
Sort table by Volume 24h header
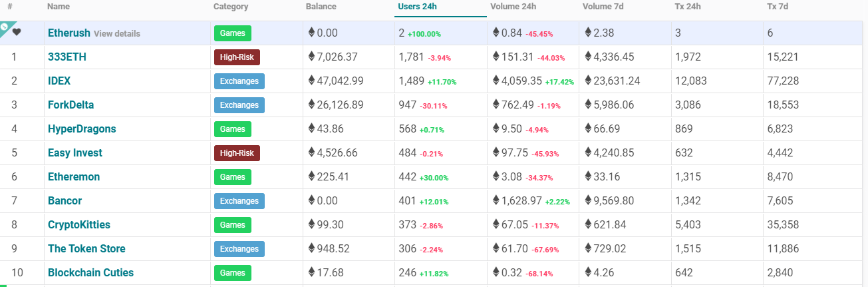(x=513, y=7)
